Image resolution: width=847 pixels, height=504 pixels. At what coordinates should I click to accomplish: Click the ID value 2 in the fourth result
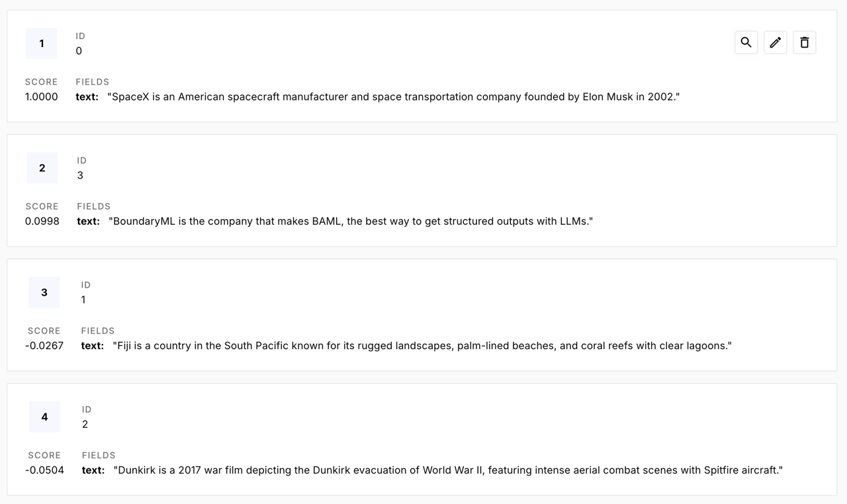tap(85, 424)
